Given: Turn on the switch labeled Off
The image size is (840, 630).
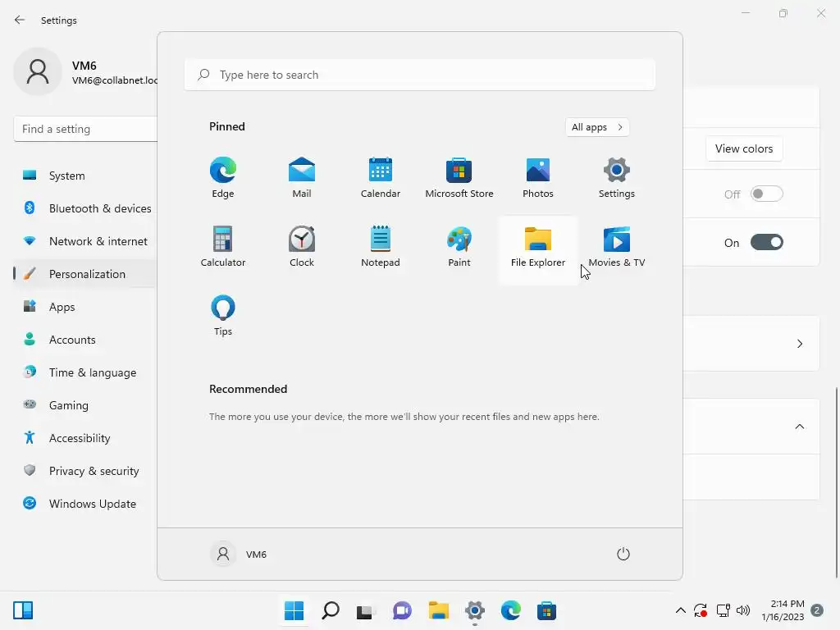Looking at the screenshot, I should pos(767,194).
